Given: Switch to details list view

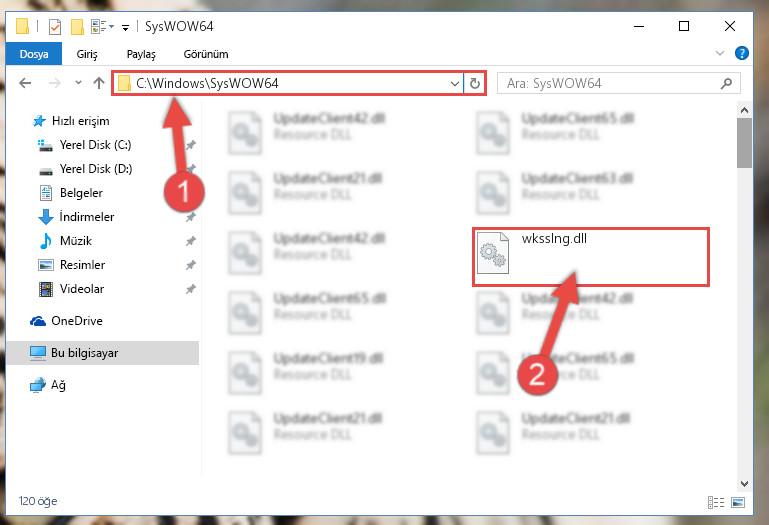Looking at the screenshot, I should (x=716, y=502).
